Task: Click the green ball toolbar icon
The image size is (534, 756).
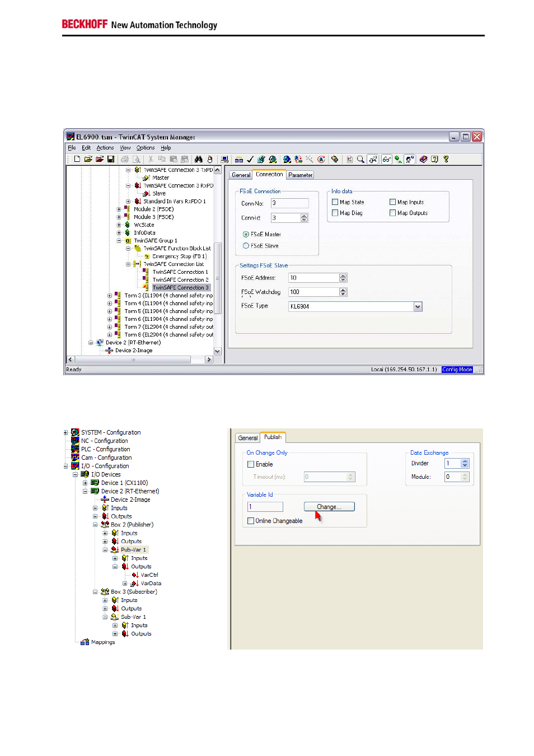Action: (x=398, y=159)
